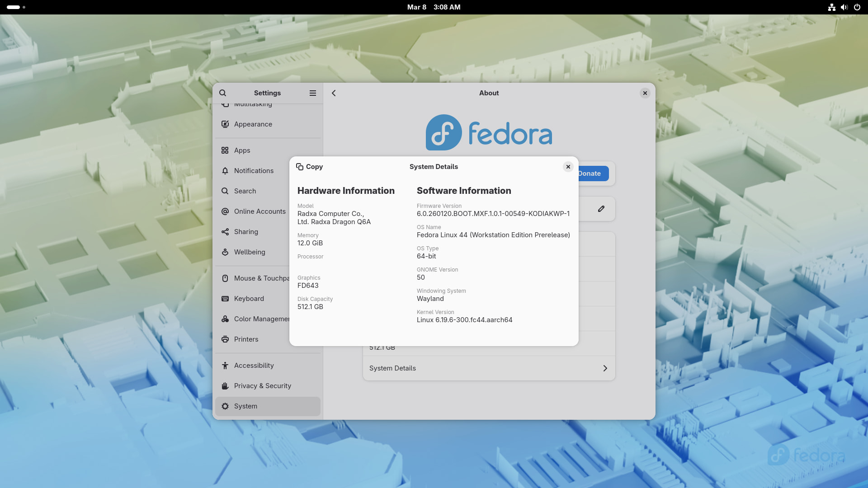Click the Privacy hand icon
Screen dimensions: 868x488
pos(225,386)
